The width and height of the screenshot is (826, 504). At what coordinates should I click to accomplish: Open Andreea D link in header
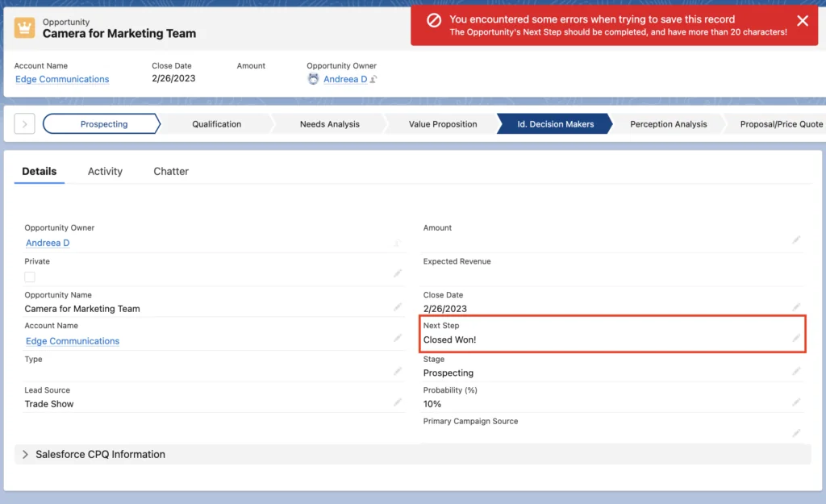(x=345, y=79)
